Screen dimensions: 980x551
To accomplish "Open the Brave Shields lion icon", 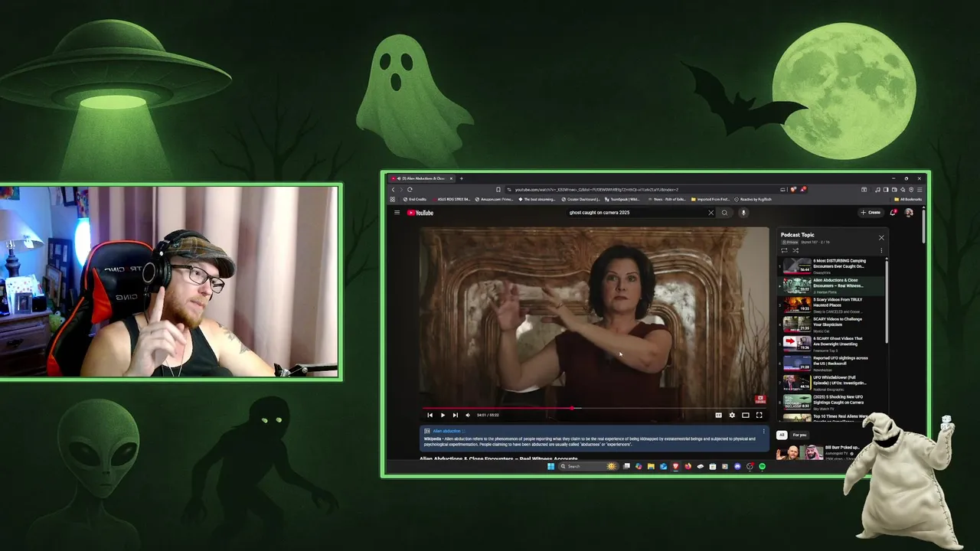I will (793, 190).
